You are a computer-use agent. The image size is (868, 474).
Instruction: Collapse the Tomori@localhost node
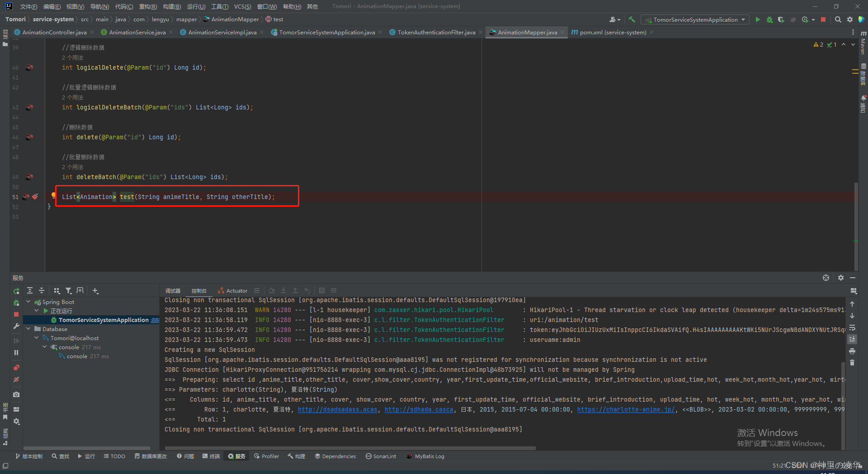click(37, 338)
